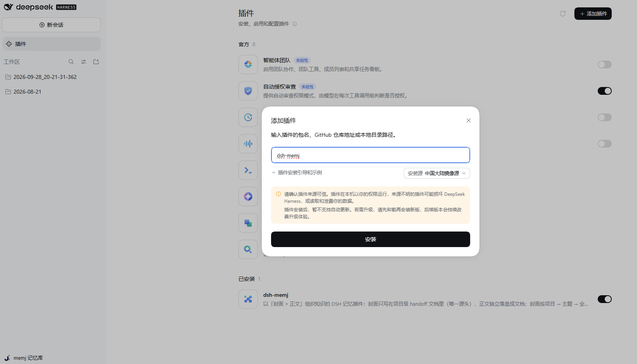Click the magnifier search plugin icon
This screenshot has height=364, width=637.
point(248,249)
